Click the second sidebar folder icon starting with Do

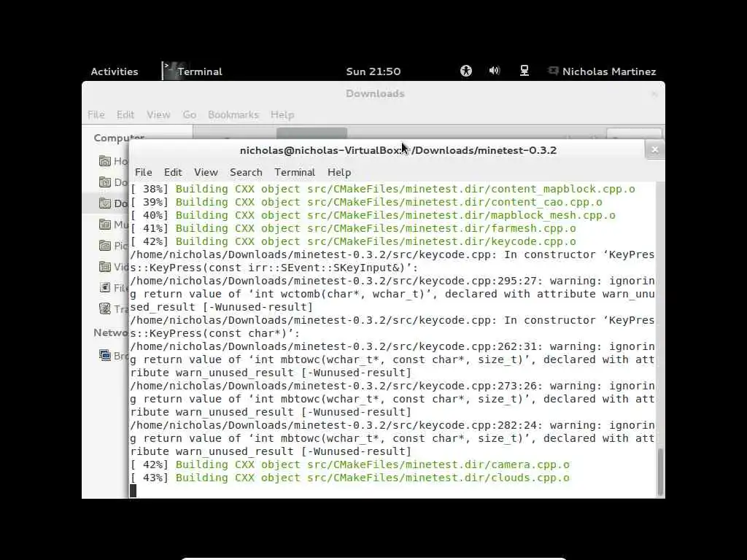pyautogui.click(x=105, y=182)
